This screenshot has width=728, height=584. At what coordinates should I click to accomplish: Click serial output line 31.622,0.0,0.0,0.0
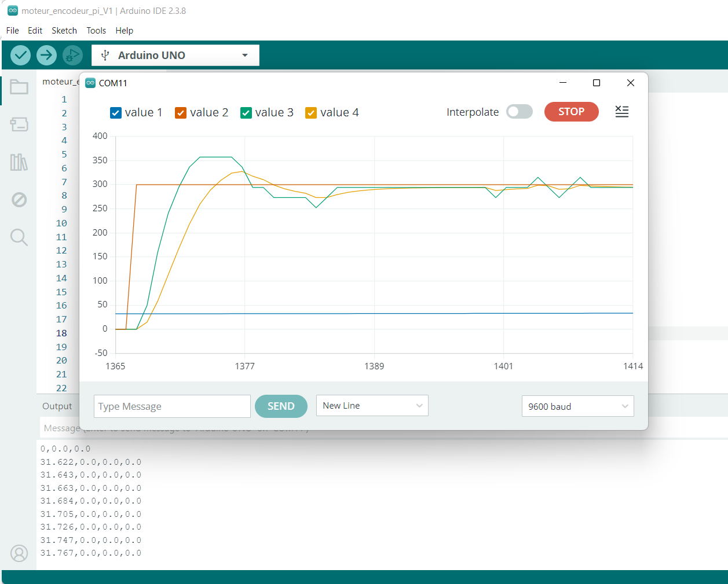pos(91,462)
